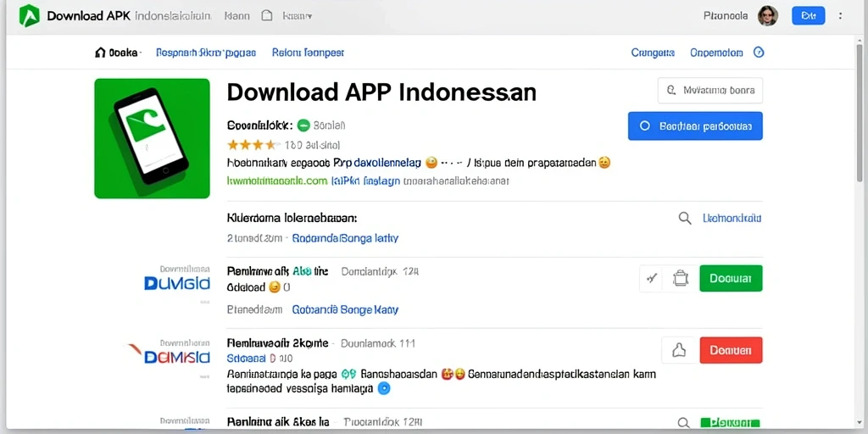Open the three-dot menu in the header
Screen dimensions: 868x434
[x=842, y=15]
